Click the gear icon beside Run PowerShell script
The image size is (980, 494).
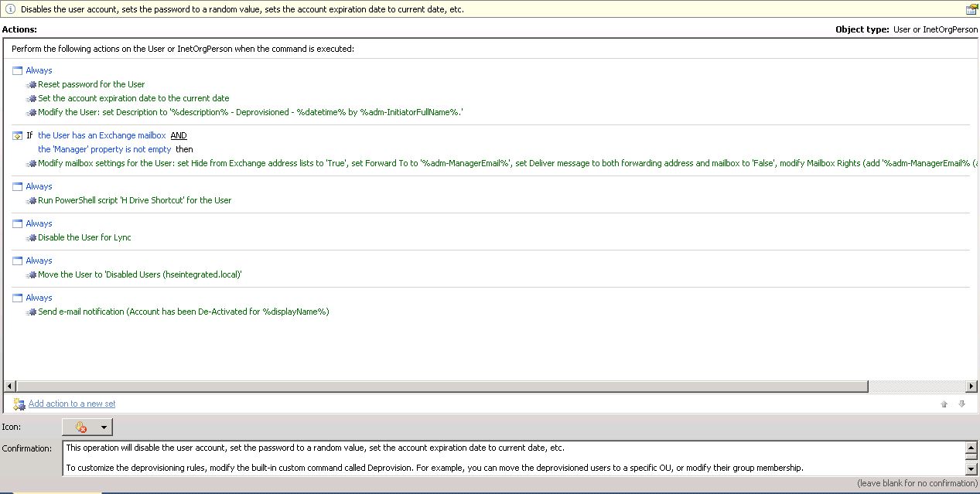coord(32,201)
